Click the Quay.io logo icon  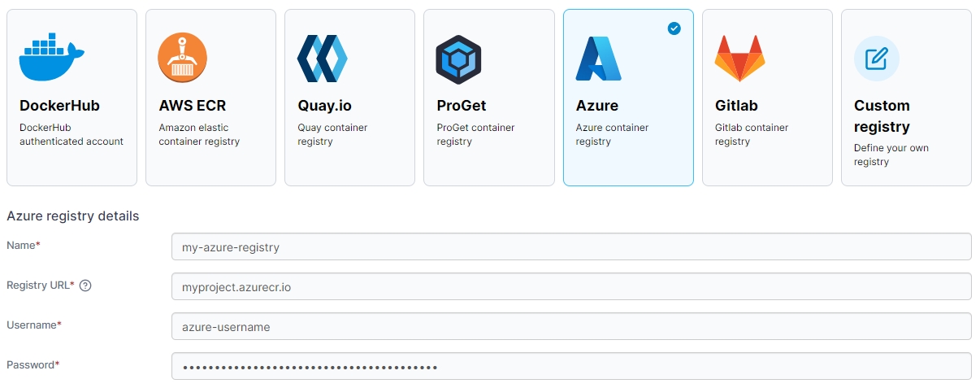(x=323, y=59)
